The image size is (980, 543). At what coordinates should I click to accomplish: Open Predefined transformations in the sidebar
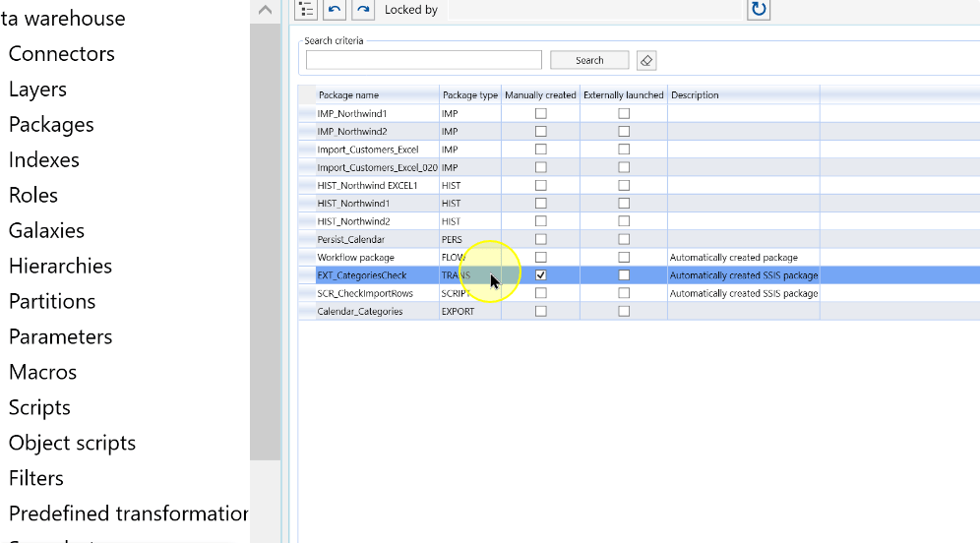[128, 513]
